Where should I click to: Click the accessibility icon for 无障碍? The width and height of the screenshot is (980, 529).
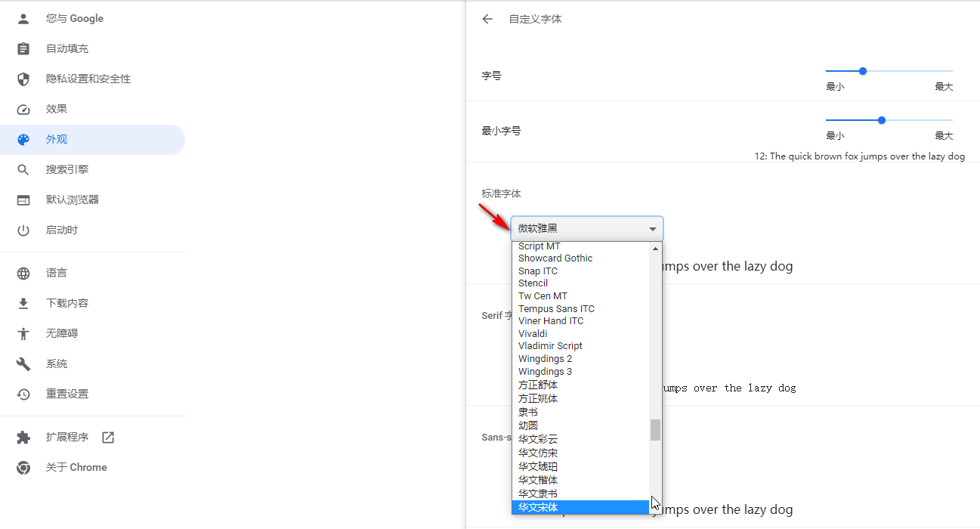23,333
